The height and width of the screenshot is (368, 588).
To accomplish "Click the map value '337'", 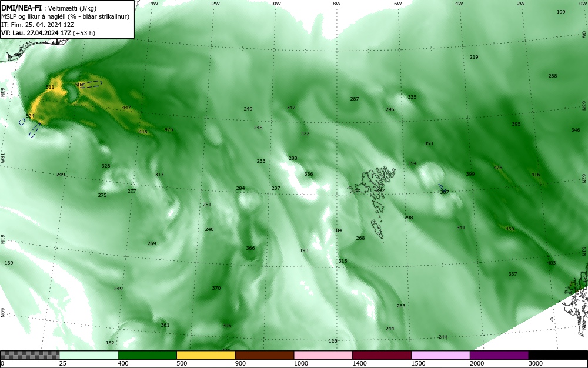I will pos(513,275).
